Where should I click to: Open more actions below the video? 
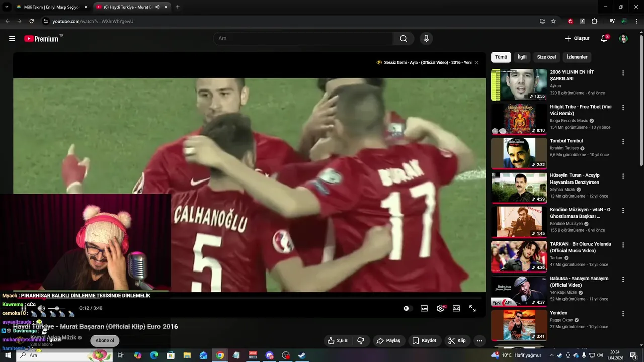point(479,340)
